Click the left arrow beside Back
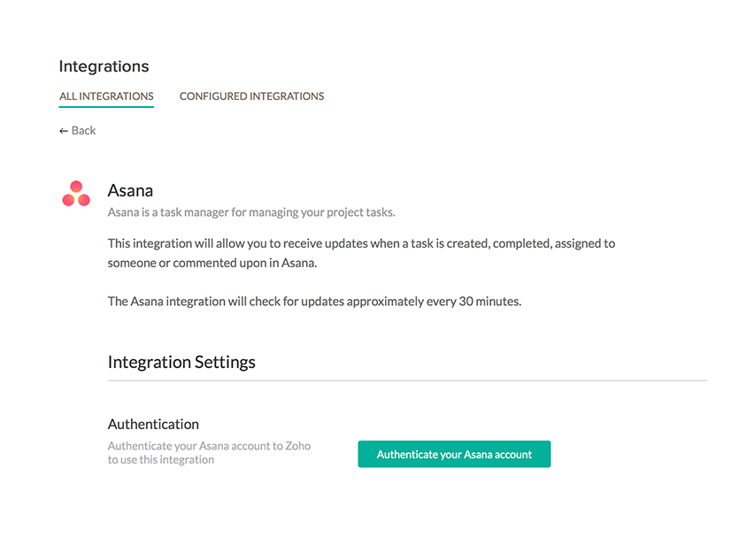The image size is (739, 560). click(64, 131)
